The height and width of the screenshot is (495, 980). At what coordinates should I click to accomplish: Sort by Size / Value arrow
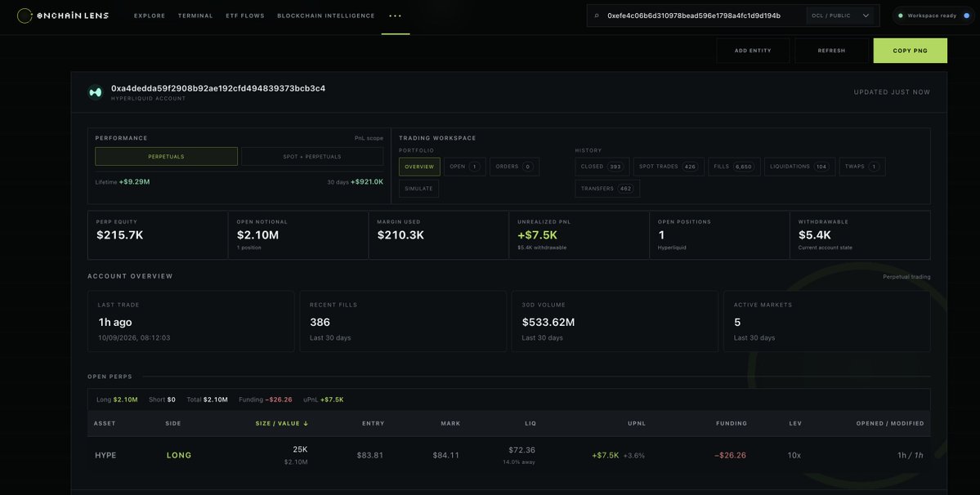pos(306,423)
